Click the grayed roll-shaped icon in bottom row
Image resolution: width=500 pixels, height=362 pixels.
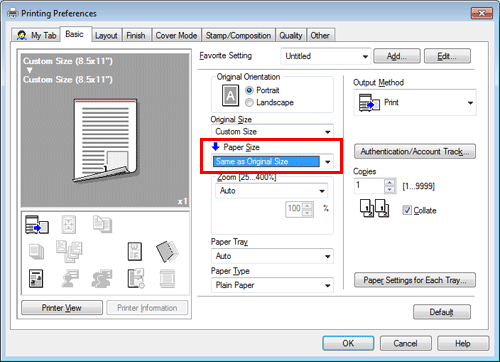click(x=167, y=279)
